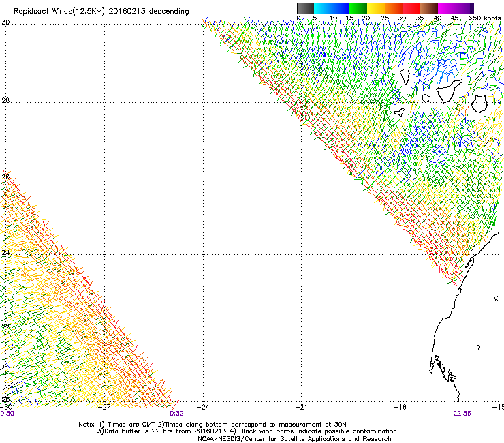
Task: Click the '-24' longitude axis label
Action: point(203,407)
